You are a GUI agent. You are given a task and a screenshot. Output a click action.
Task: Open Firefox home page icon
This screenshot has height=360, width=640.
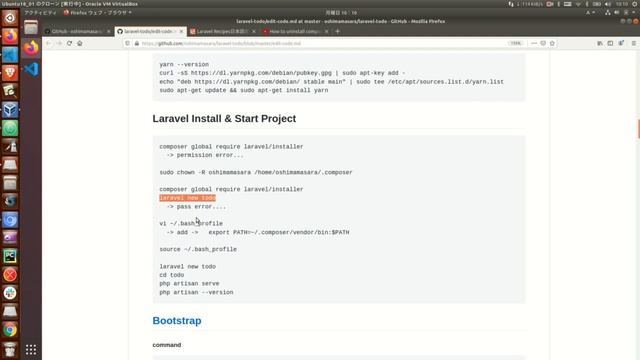(x=80, y=43)
